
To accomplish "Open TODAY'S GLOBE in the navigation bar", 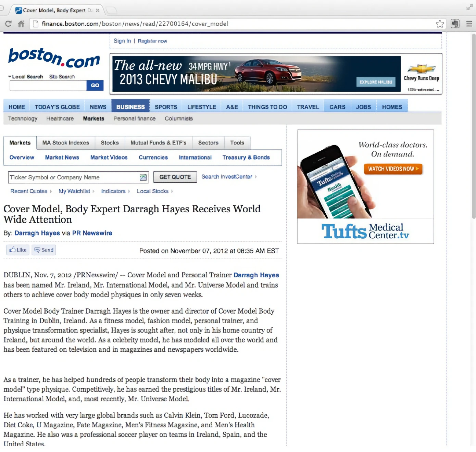I will (x=57, y=107).
